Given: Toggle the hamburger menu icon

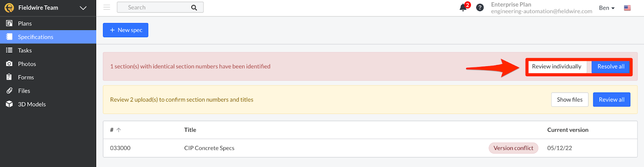Looking at the screenshot, I should point(107,7).
